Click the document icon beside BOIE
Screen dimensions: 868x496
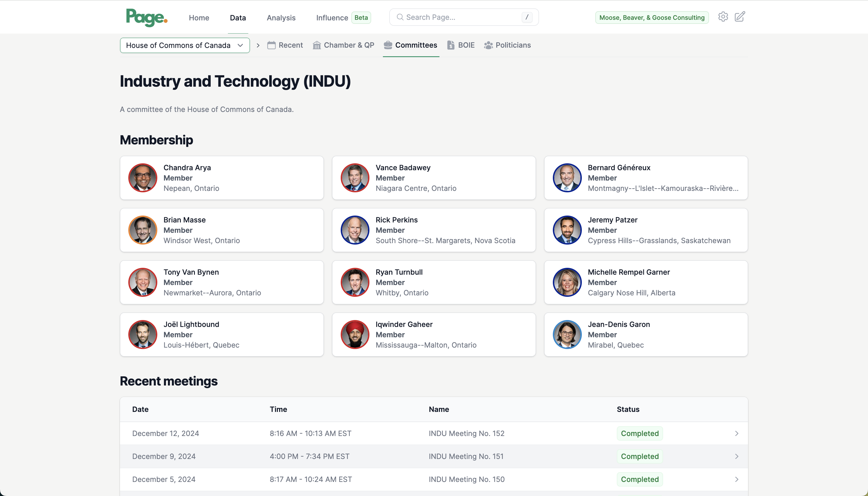point(451,45)
